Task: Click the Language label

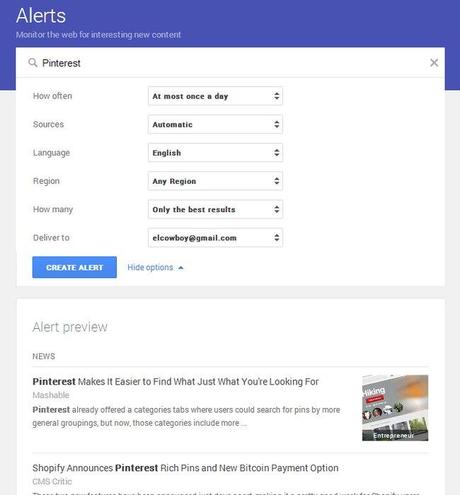Action: (51, 153)
